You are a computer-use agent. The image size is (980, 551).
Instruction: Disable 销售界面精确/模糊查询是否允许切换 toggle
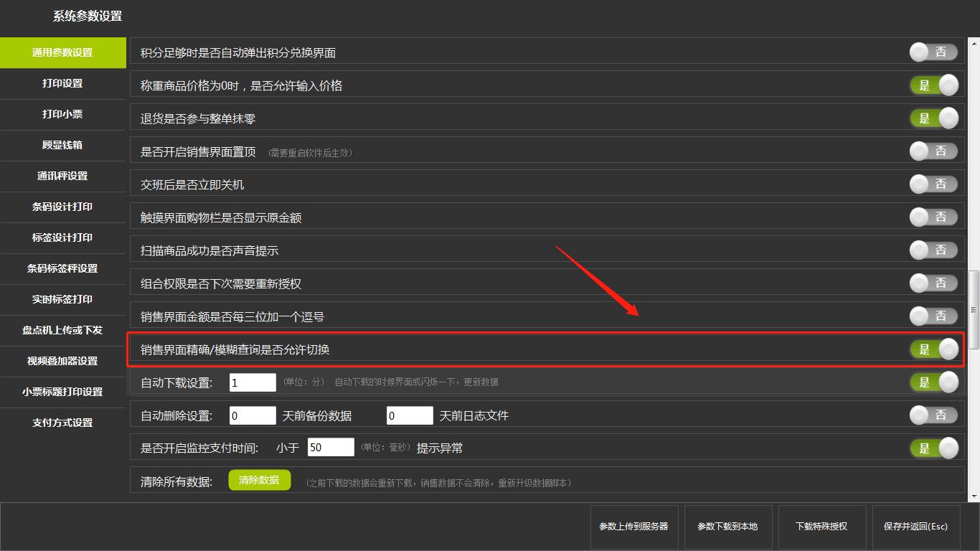pos(933,349)
